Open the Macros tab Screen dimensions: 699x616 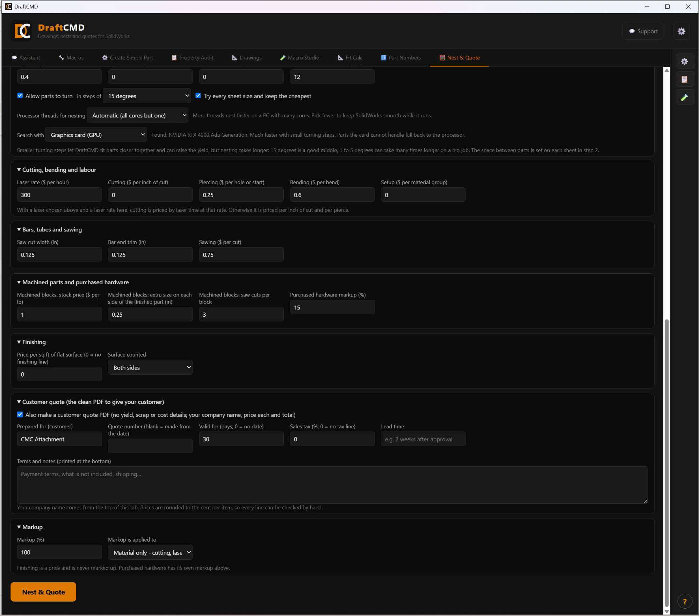[x=71, y=58]
